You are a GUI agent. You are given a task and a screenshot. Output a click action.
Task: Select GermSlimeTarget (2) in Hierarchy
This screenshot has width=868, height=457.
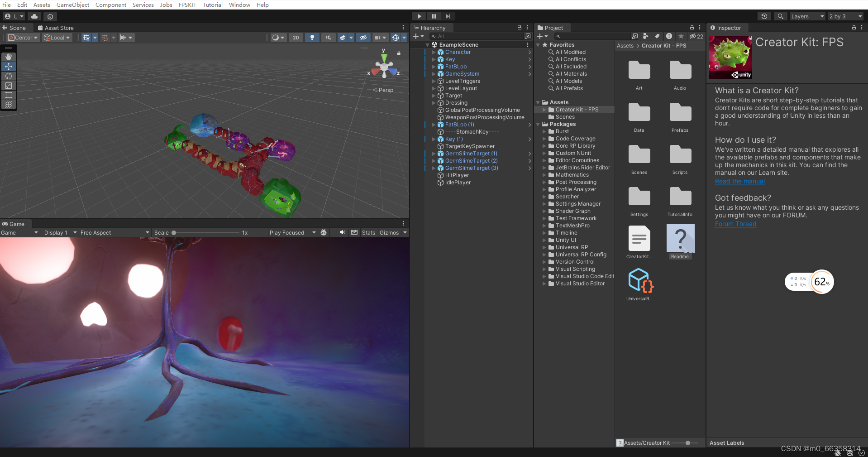[x=471, y=161]
